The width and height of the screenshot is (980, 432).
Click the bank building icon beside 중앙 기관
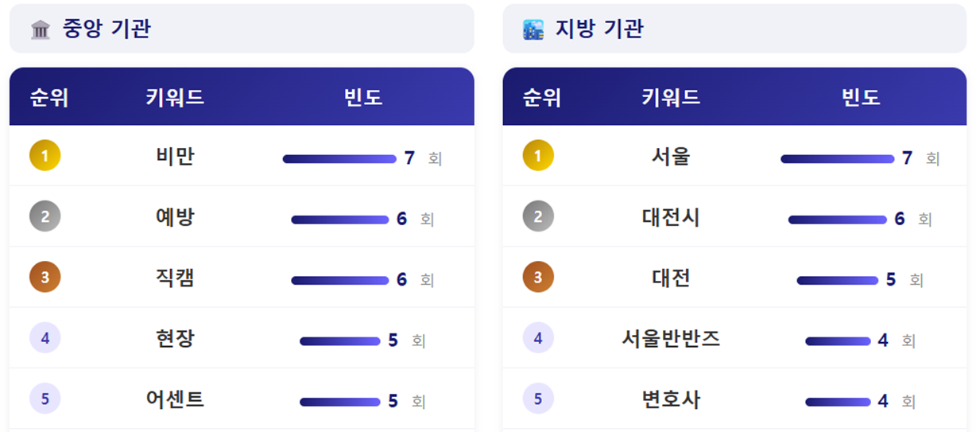[41, 30]
